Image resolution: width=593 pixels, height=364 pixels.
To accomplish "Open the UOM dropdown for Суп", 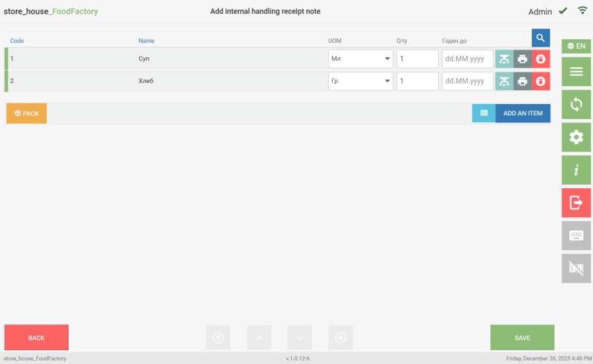I will click(x=360, y=59).
